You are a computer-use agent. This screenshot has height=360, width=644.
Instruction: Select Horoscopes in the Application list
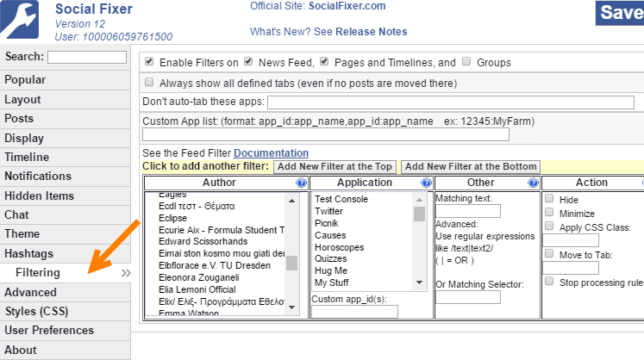click(x=340, y=247)
